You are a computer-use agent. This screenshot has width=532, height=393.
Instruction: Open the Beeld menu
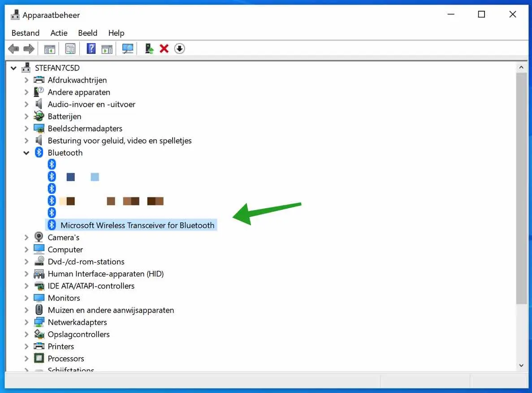[x=87, y=33]
